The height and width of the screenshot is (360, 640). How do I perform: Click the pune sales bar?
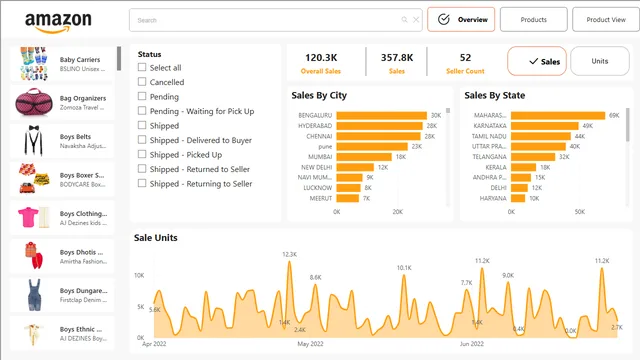(372, 147)
